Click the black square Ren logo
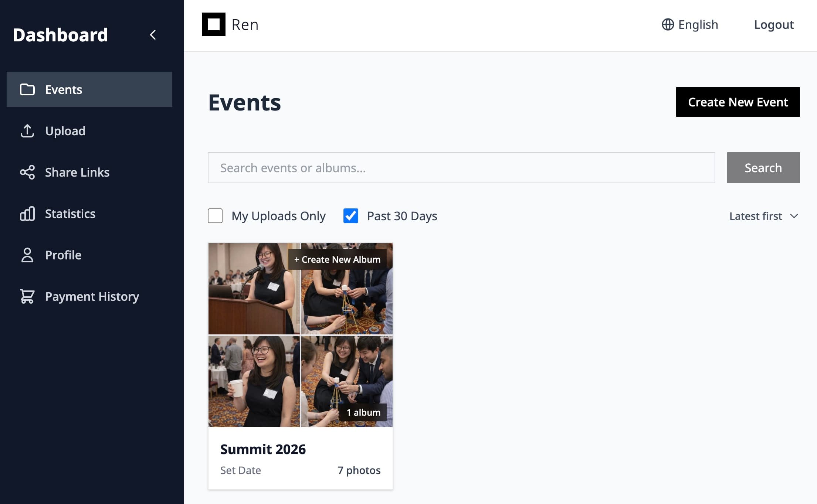The image size is (817, 504). (214, 24)
